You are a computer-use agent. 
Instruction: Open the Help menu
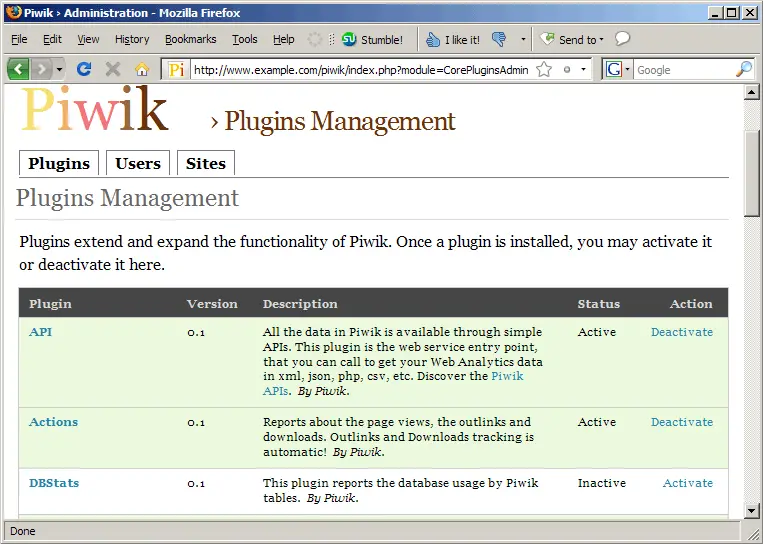tap(283, 39)
